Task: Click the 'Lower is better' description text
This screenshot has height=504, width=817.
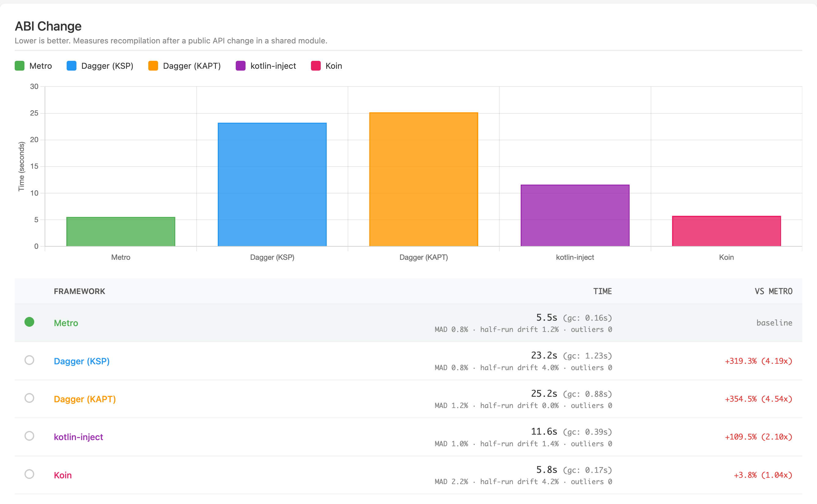Action: 171,41
